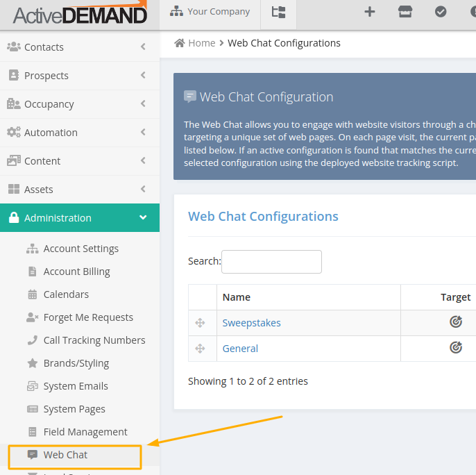Click the Occupancy building icon
Screen dimensions: 476x475
(x=14, y=103)
